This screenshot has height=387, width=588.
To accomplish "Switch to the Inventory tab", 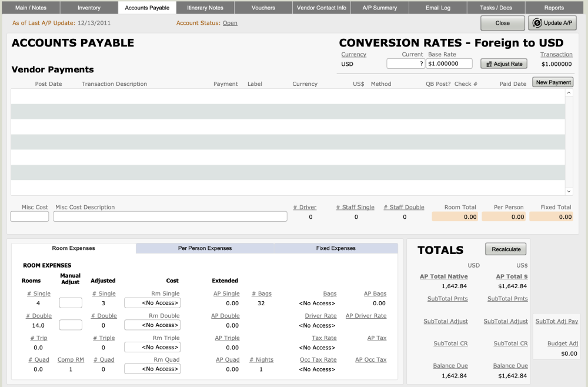I will pyautogui.click(x=89, y=8).
